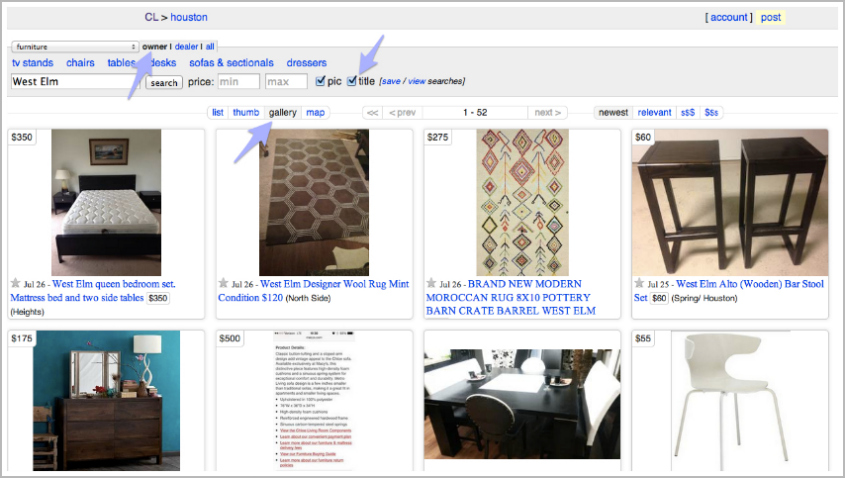845x478 pixels.
Task: Open the furniture category dropdown
Action: [x=75, y=47]
